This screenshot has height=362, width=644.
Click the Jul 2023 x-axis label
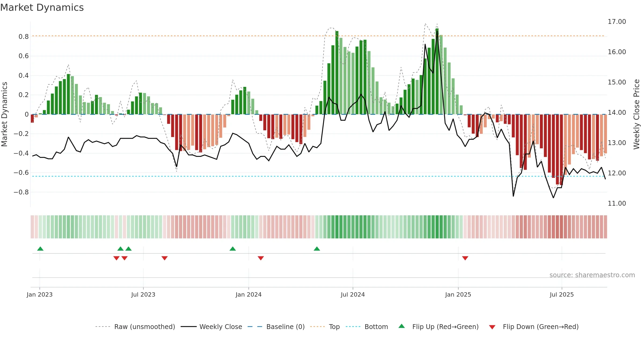[x=143, y=294]
